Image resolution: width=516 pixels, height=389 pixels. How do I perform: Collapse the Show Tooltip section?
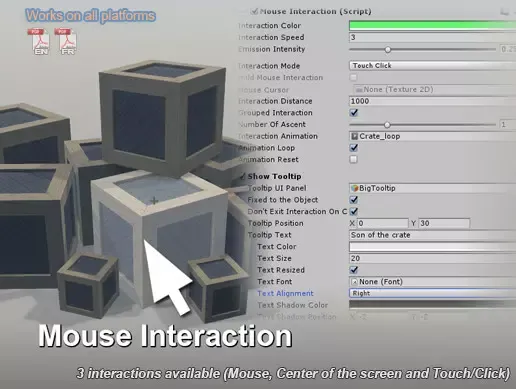click(x=243, y=176)
